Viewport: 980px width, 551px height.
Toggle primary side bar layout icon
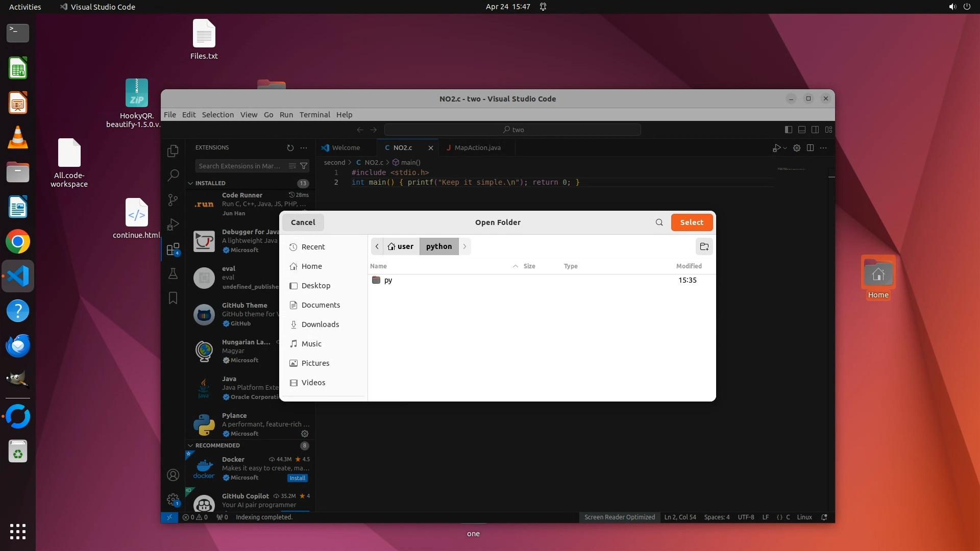tap(788, 130)
